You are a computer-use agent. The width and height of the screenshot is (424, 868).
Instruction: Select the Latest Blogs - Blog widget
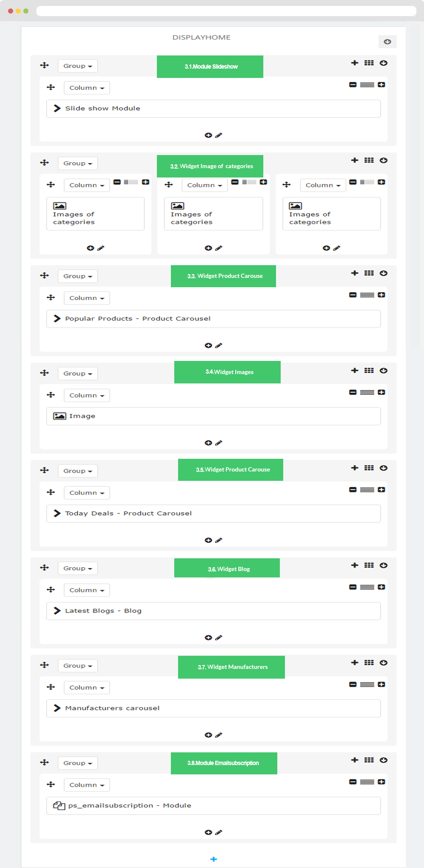[213, 611]
